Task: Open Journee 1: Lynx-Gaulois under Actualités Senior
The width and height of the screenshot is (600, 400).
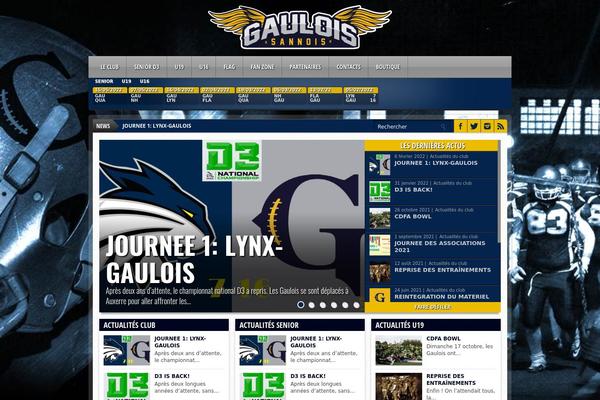Action: pos(316,342)
